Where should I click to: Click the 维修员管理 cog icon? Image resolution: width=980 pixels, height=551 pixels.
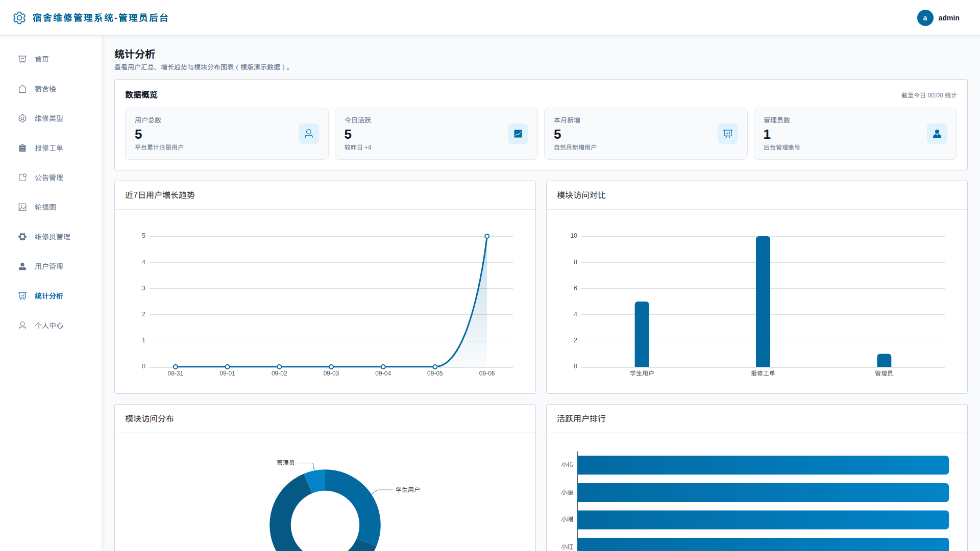[22, 237]
